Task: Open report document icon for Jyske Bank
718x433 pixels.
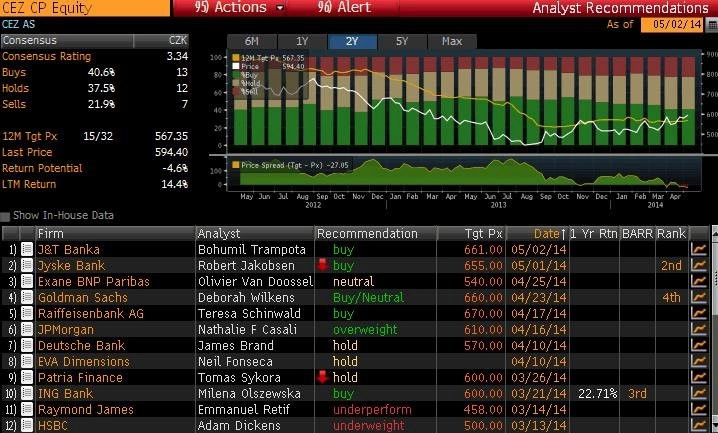Action: click(27, 265)
